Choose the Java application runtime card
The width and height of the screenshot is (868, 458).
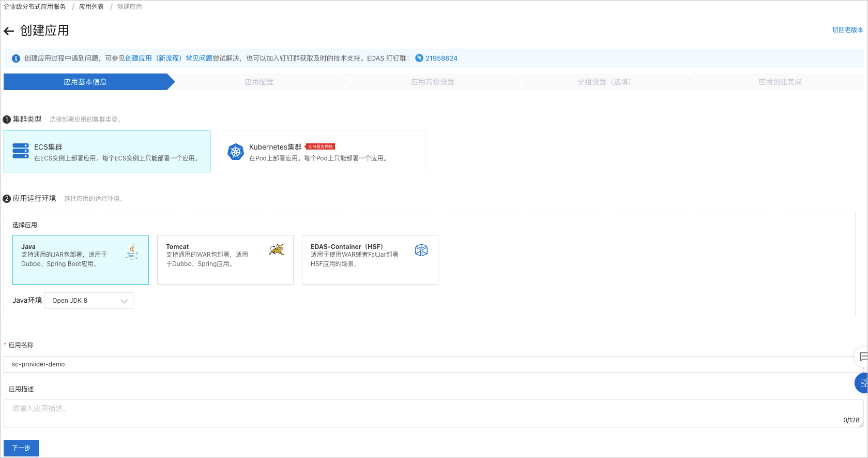tap(81, 260)
